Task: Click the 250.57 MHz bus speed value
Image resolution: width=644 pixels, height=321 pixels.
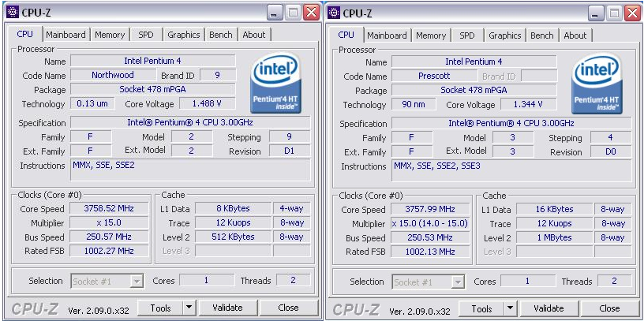Action: point(109,237)
